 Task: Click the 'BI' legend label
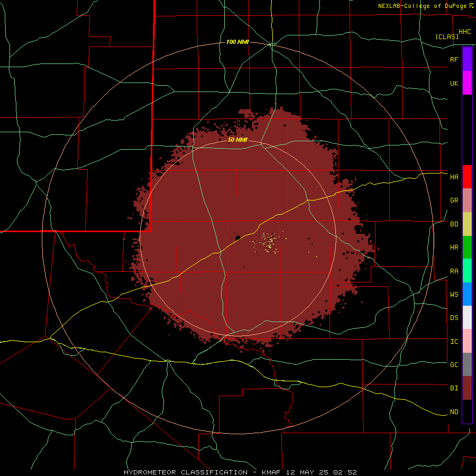454,388
